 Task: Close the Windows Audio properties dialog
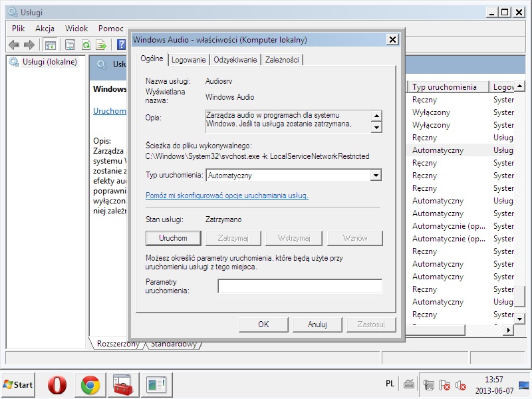pyautogui.click(x=392, y=40)
